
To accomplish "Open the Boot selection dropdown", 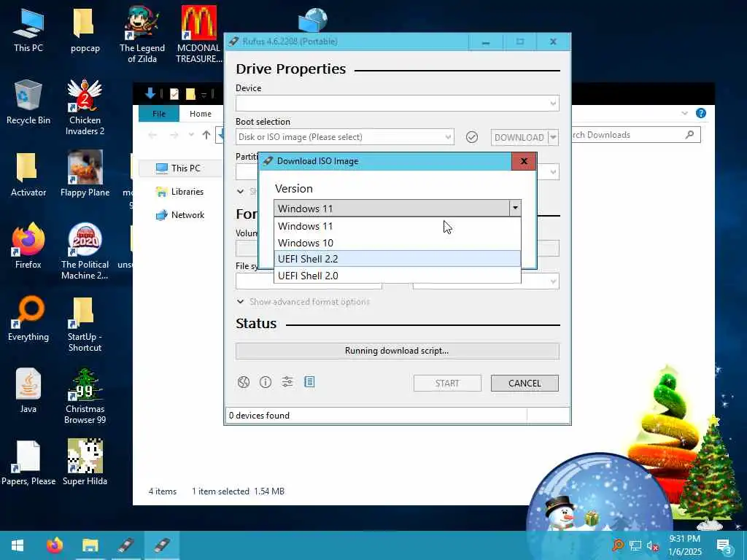I will point(344,137).
